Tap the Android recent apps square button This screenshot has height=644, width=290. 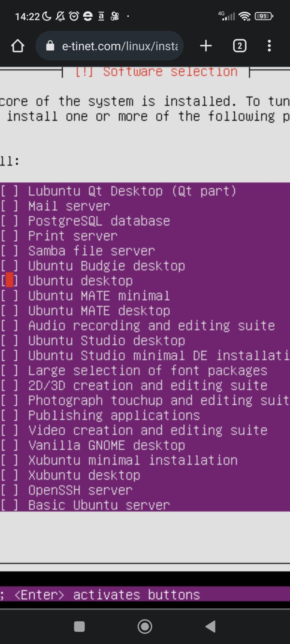click(x=79, y=626)
